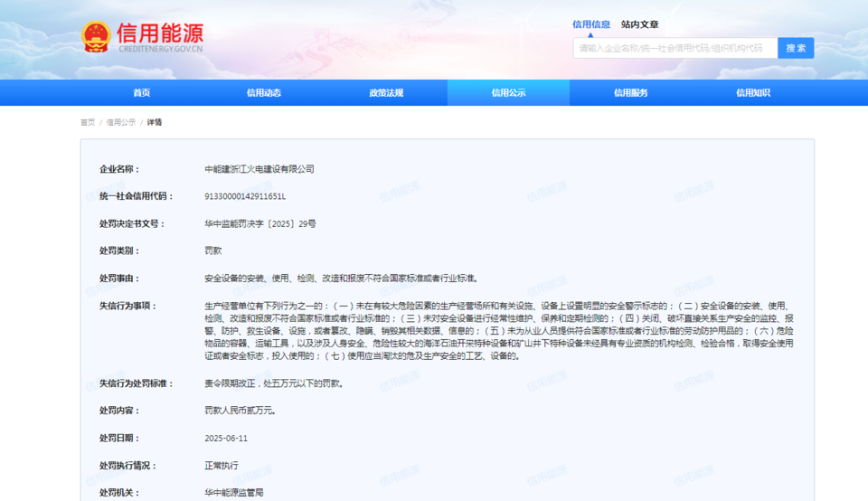Go to the 政策法规 section
Screen dimensions: 868x501
[386, 93]
